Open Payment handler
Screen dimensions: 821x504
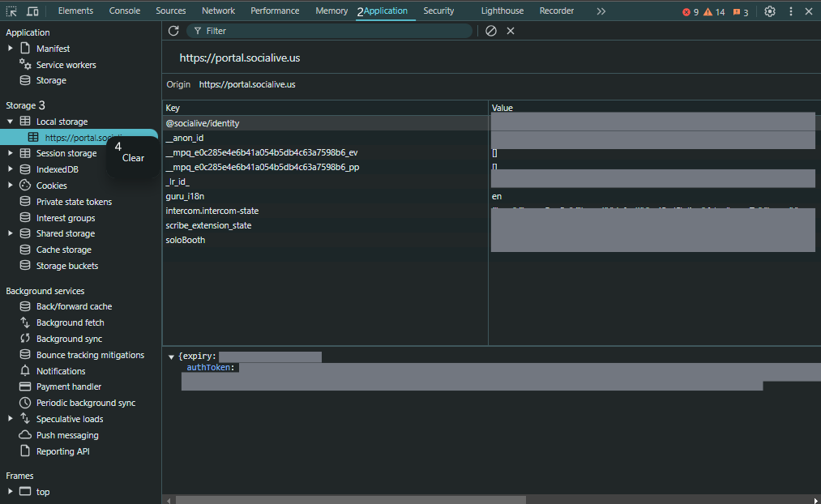[x=69, y=387]
